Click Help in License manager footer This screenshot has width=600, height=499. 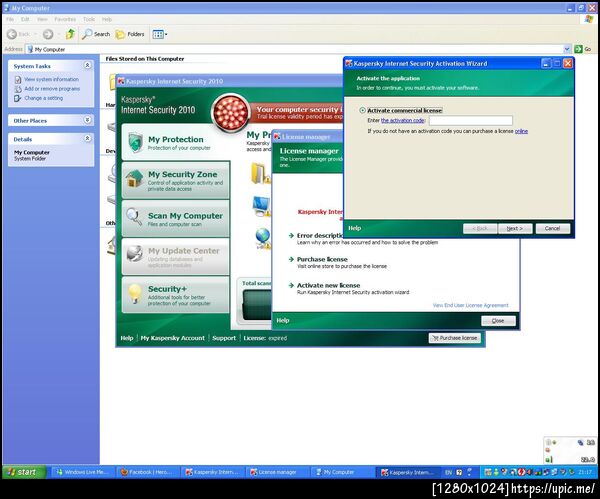click(x=283, y=320)
